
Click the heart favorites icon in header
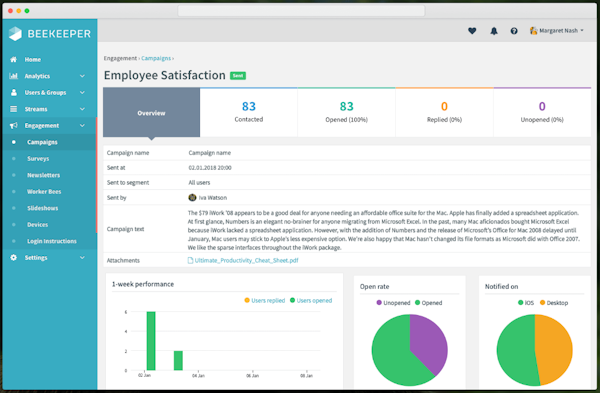[x=472, y=31]
